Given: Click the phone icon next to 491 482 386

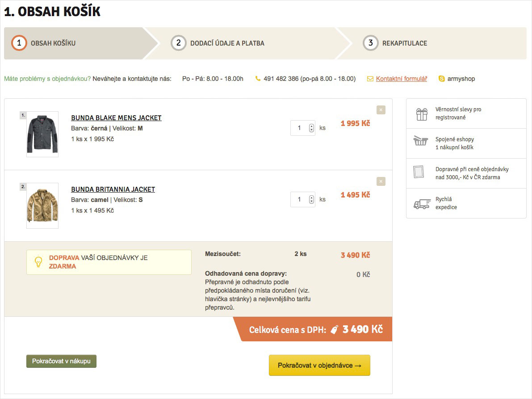Looking at the screenshot, I should pyautogui.click(x=258, y=79).
